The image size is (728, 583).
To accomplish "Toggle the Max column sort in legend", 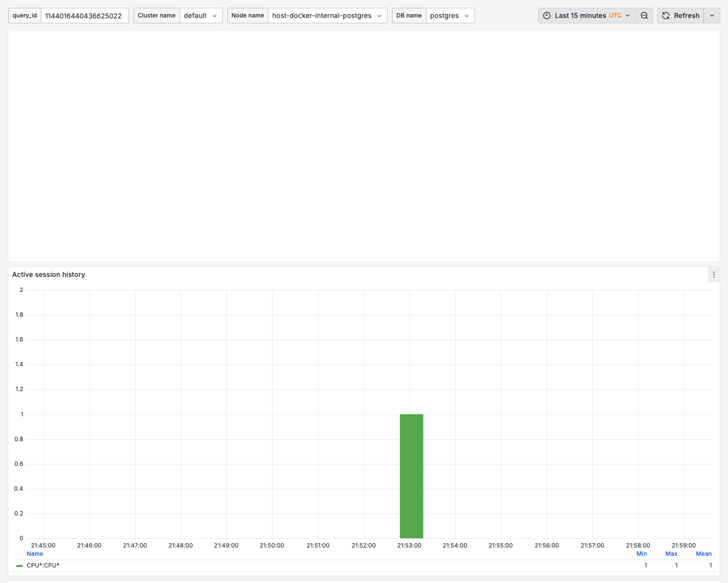I will pos(671,553).
